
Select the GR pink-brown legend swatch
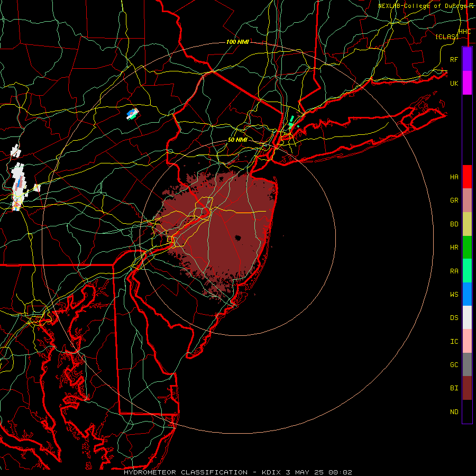point(467,200)
